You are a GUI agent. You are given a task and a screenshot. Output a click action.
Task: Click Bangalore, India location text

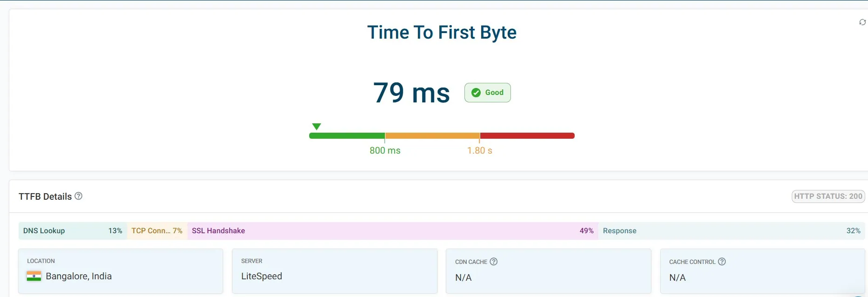coord(79,276)
